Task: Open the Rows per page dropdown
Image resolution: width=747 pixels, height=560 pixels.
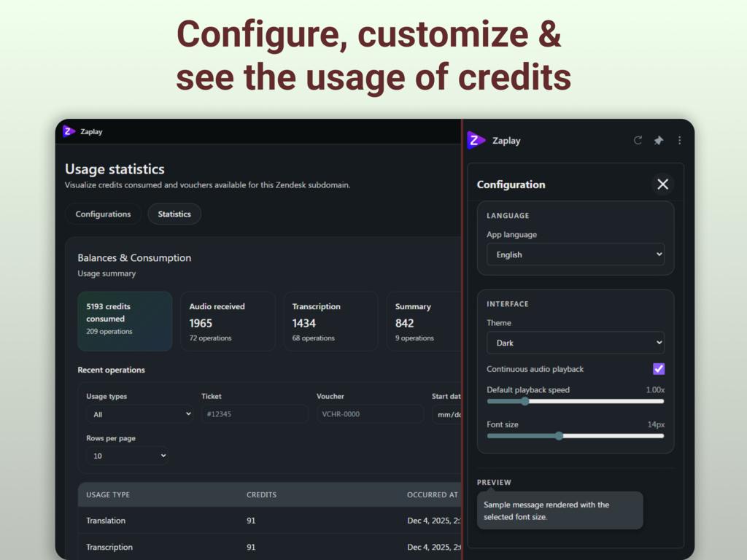Action: click(127, 456)
